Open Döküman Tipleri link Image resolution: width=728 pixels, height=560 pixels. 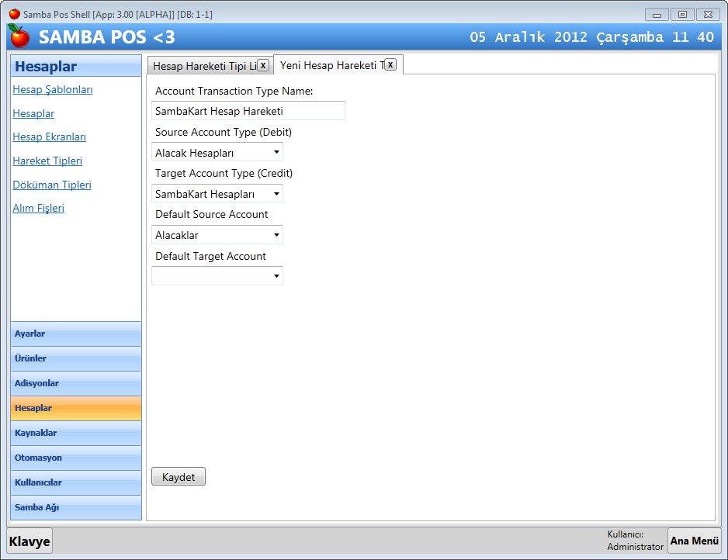52,185
